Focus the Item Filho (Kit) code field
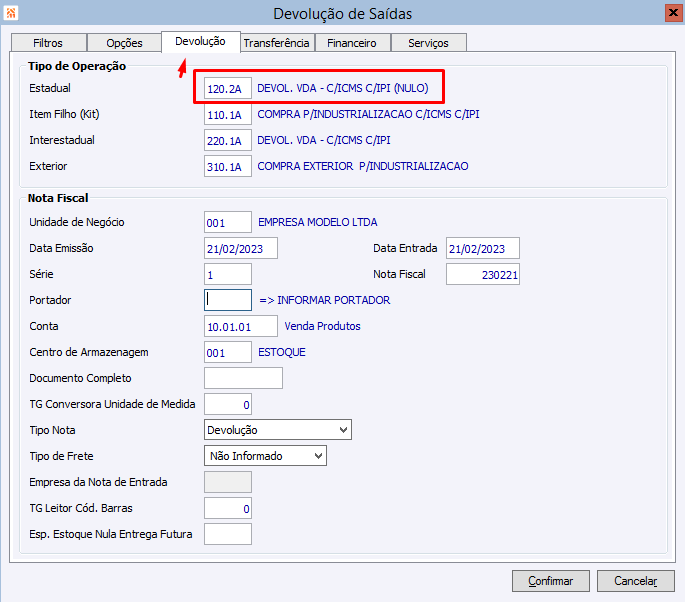The image size is (685, 602). [x=228, y=114]
